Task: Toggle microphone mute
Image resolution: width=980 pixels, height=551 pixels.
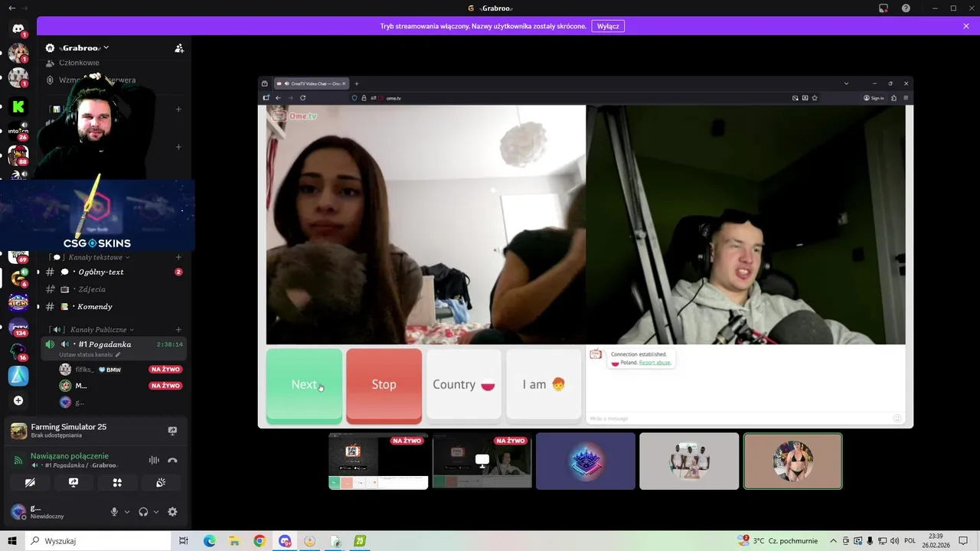Action: [x=114, y=512]
